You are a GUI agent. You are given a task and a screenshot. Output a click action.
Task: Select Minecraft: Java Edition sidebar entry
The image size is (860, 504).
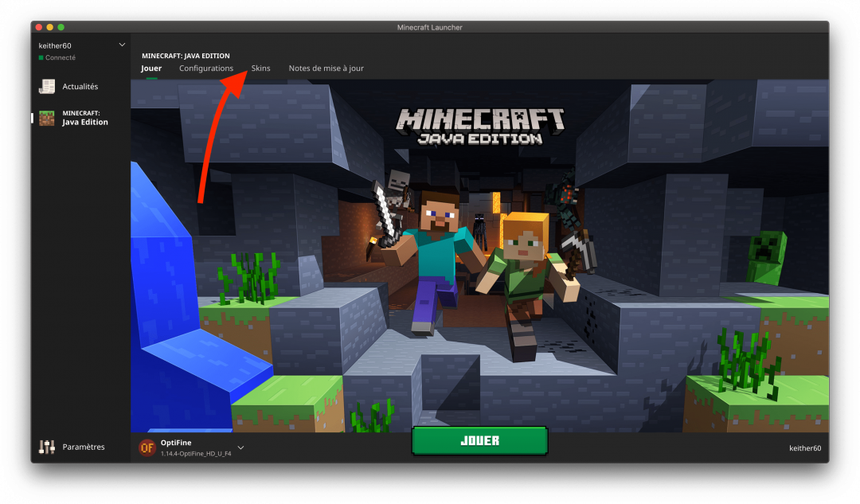tap(85, 118)
